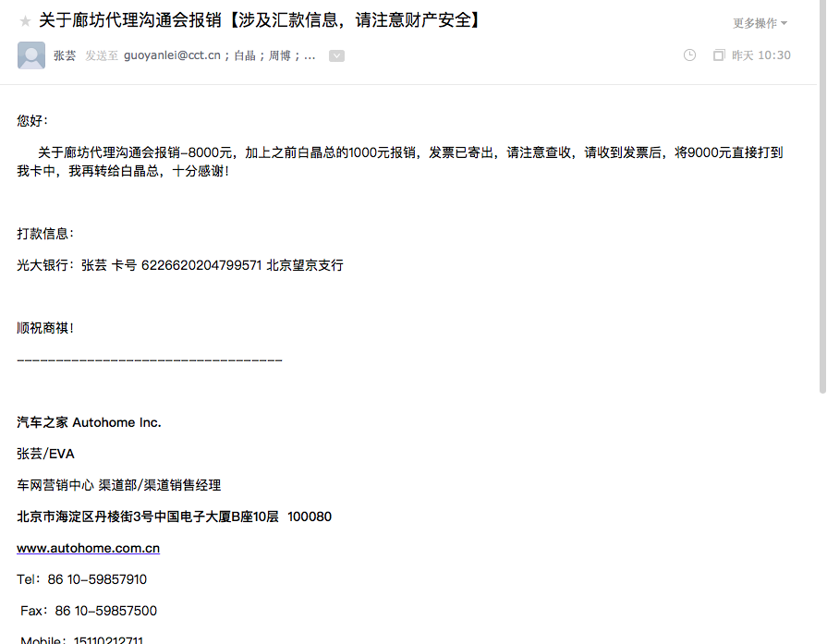Click sender name 张芸
This screenshot has height=644, width=827.
click(x=65, y=55)
